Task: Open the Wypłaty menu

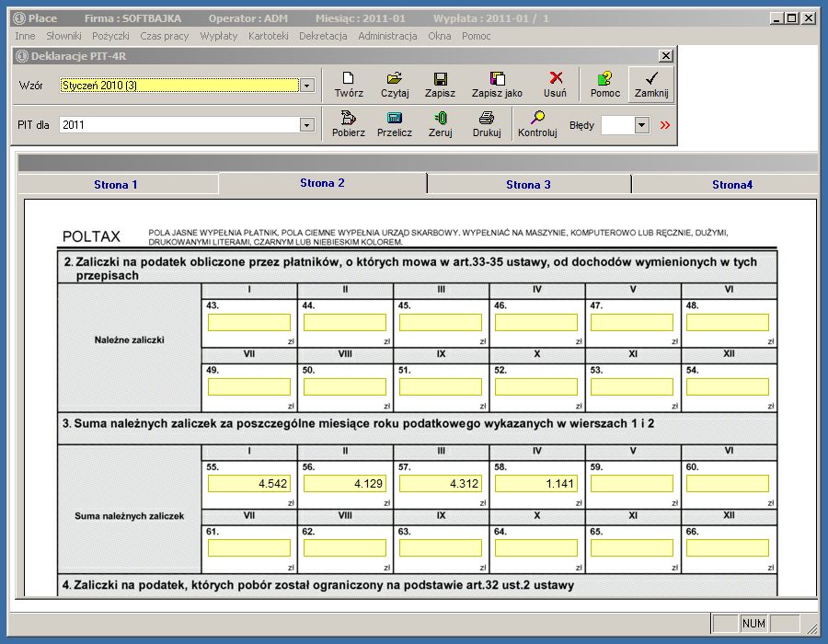Action: coord(219,36)
